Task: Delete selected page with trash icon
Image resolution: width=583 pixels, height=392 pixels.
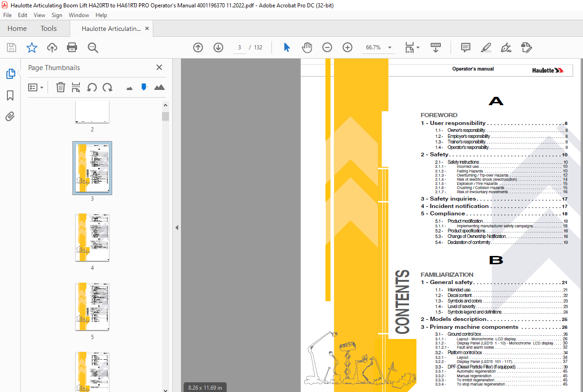Action: coord(60,87)
